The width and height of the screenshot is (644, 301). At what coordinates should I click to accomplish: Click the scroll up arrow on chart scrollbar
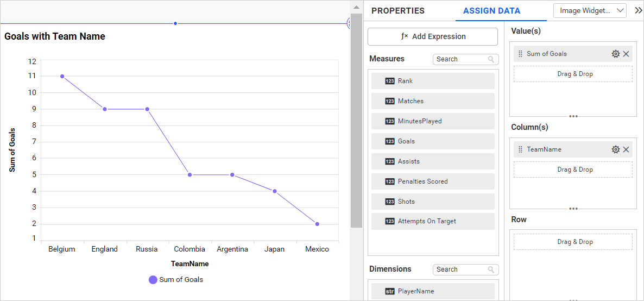click(x=356, y=8)
